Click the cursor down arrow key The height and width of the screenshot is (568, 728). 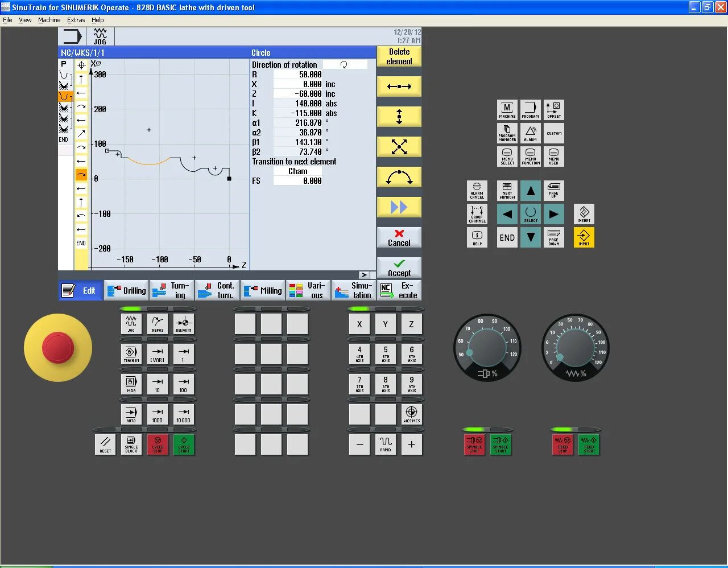tap(530, 237)
